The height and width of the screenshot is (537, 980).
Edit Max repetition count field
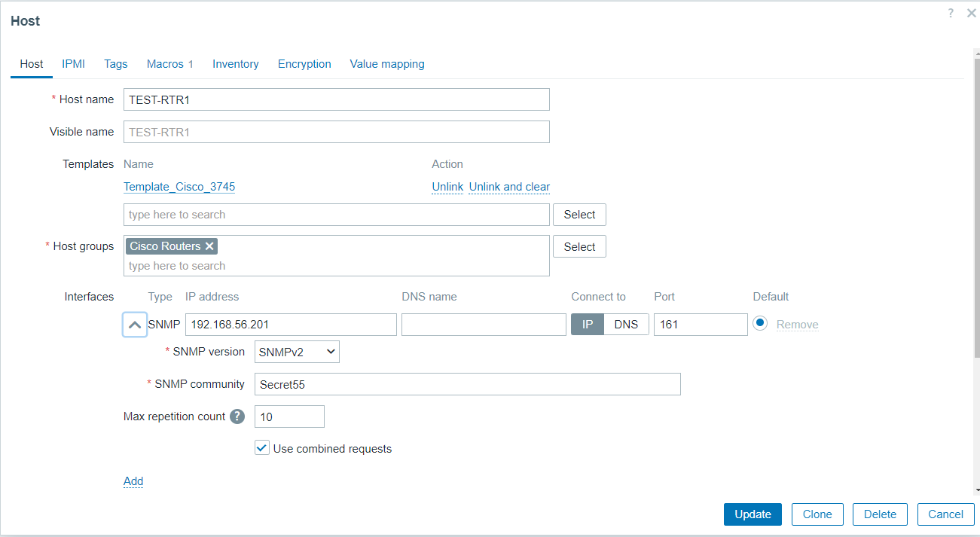[289, 416]
